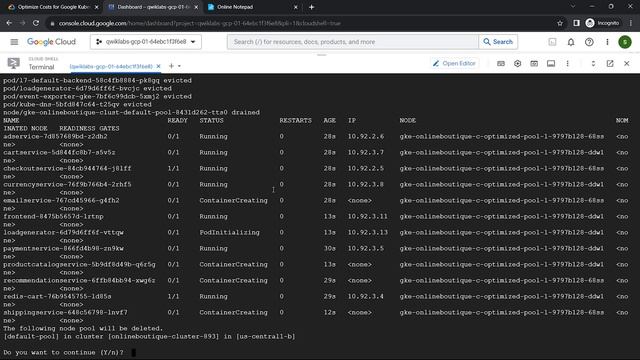Close the Optimize Costs browser tab
Screen dimensions: 640x360
[96, 7]
